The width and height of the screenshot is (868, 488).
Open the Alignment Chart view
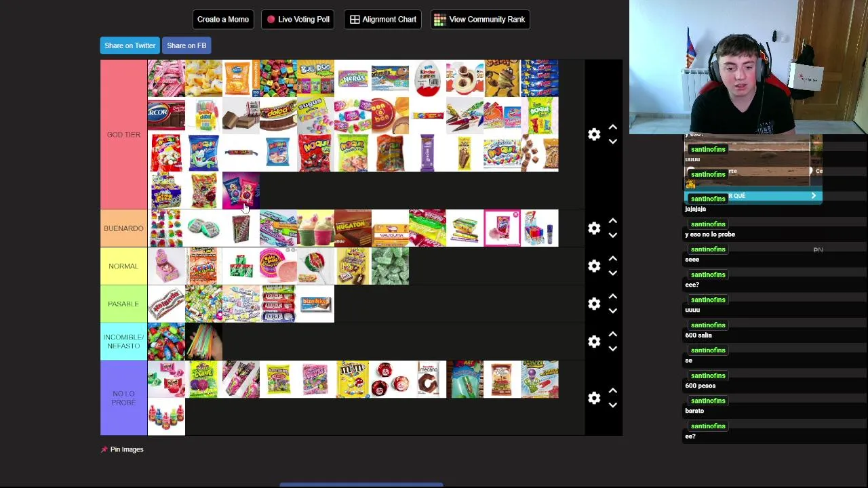382,19
